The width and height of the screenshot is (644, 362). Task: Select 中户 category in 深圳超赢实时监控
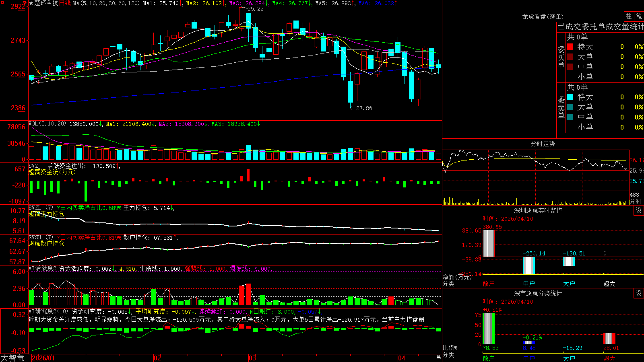click(x=529, y=284)
